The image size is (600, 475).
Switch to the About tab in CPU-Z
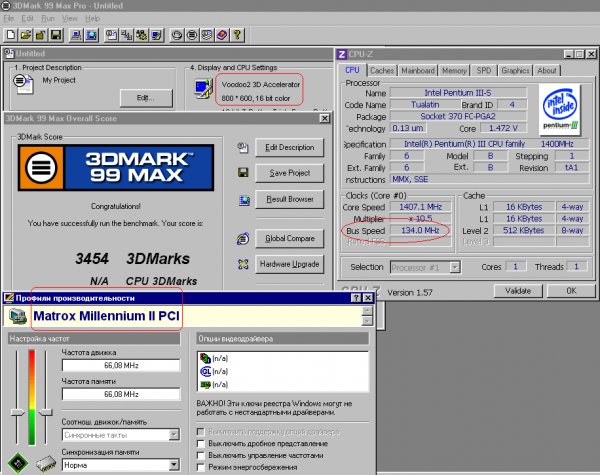[547, 71]
